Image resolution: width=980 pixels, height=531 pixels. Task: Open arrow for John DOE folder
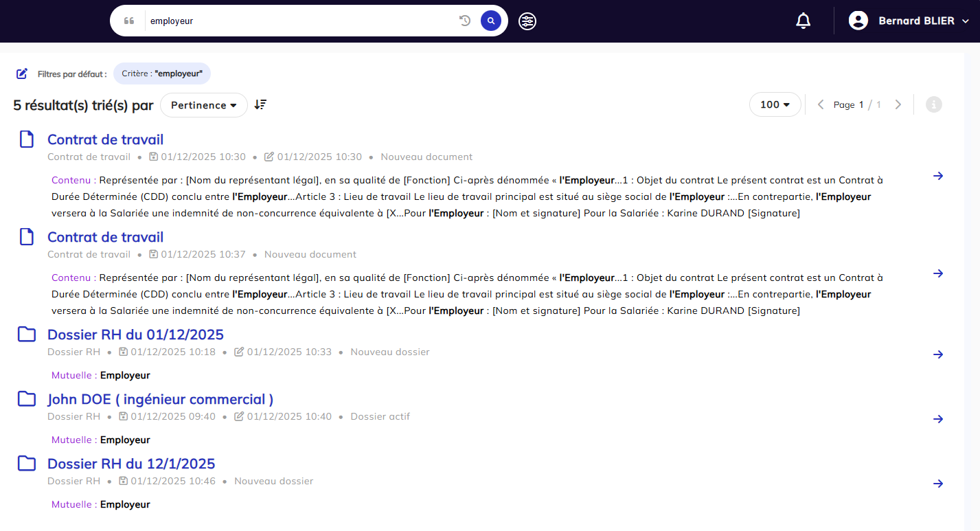938,419
